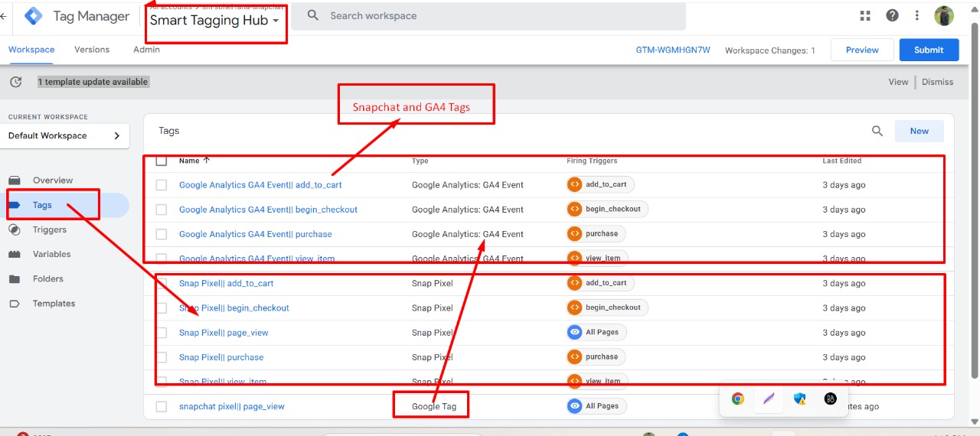980x436 pixels.
Task: Open Snap Pixel purchase tag
Action: tap(221, 357)
